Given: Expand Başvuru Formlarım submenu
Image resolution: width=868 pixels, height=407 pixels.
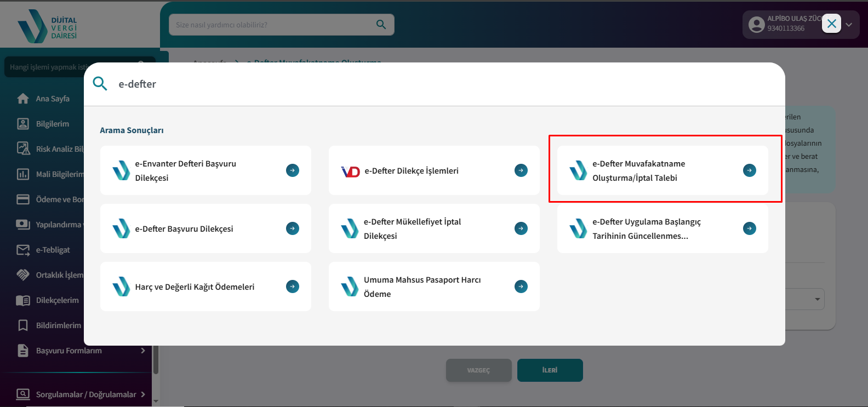Looking at the screenshot, I should (142, 351).
